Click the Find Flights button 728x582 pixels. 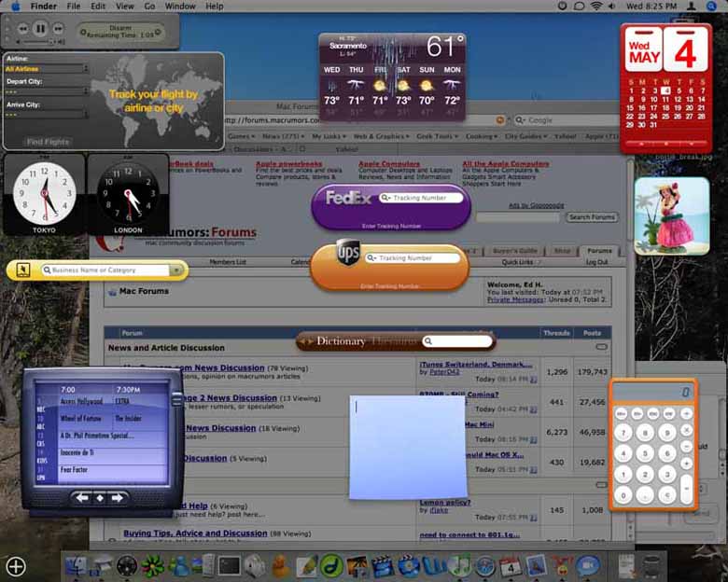(48, 142)
